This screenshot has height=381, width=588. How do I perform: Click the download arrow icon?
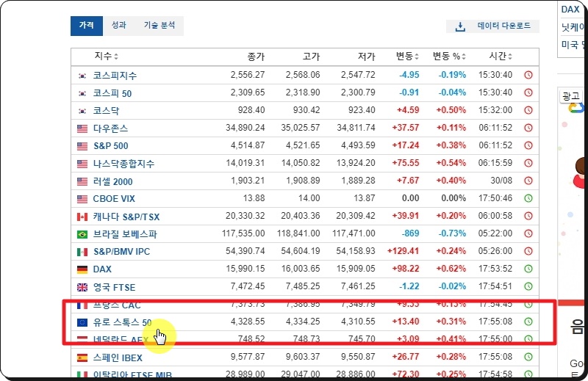pyautogui.click(x=460, y=26)
